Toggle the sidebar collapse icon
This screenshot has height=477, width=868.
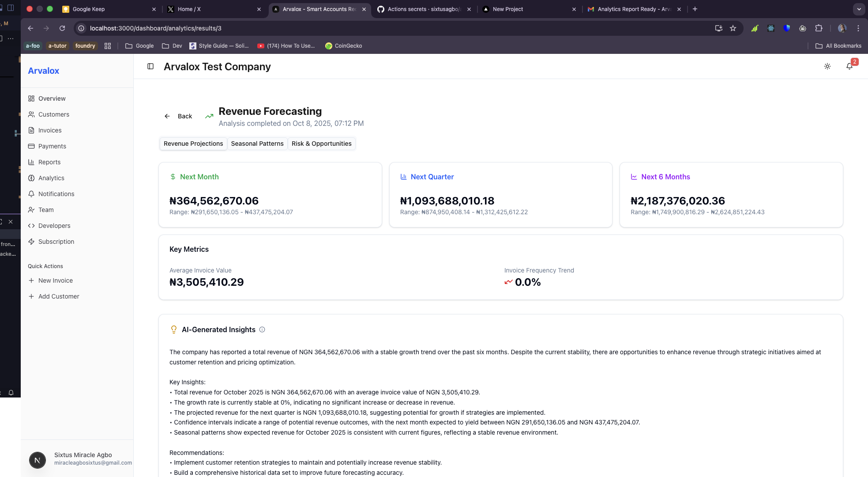pos(150,66)
